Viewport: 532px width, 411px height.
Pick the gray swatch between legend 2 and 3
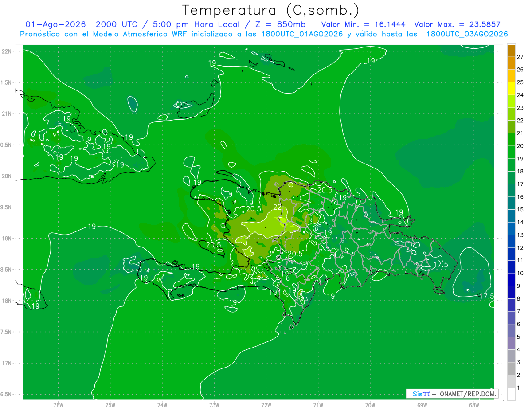[511, 368]
